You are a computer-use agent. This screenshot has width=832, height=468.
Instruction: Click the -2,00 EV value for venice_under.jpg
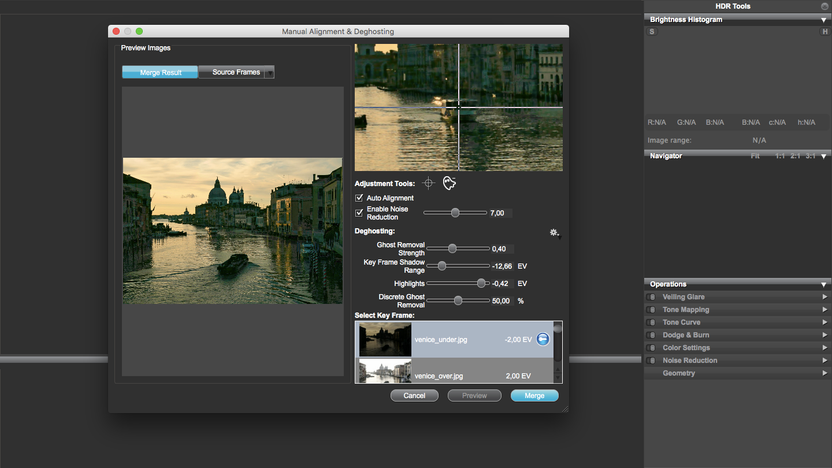(x=518, y=340)
